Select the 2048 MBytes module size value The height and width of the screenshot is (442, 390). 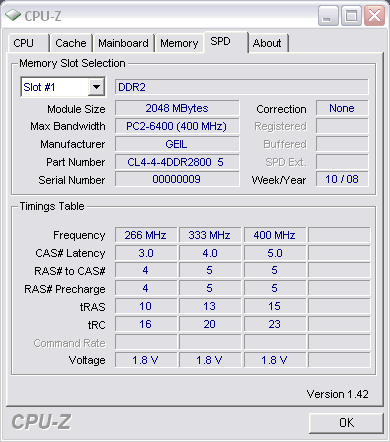[x=177, y=108]
